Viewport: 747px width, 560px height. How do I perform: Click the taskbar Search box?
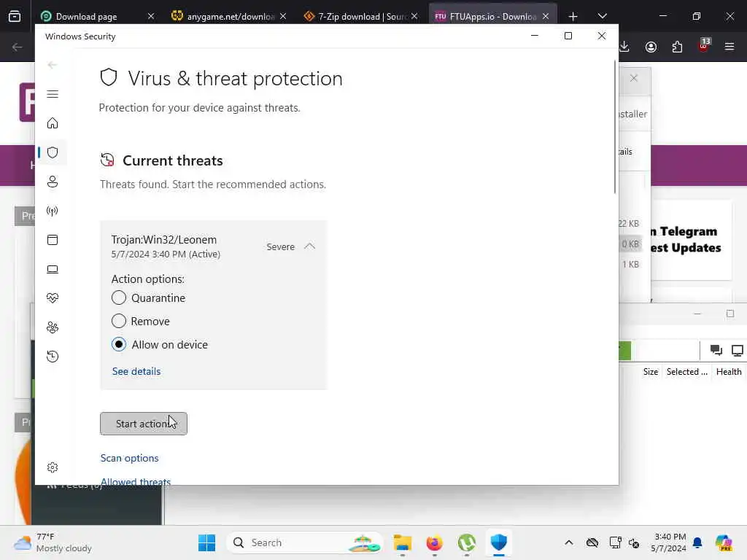[304, 542]
